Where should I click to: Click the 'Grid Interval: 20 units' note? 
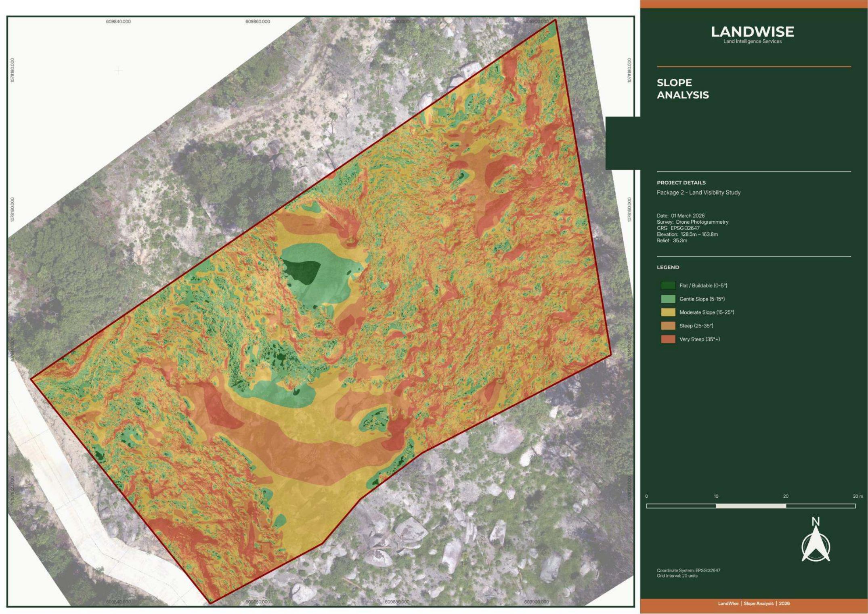pos(677,576)
